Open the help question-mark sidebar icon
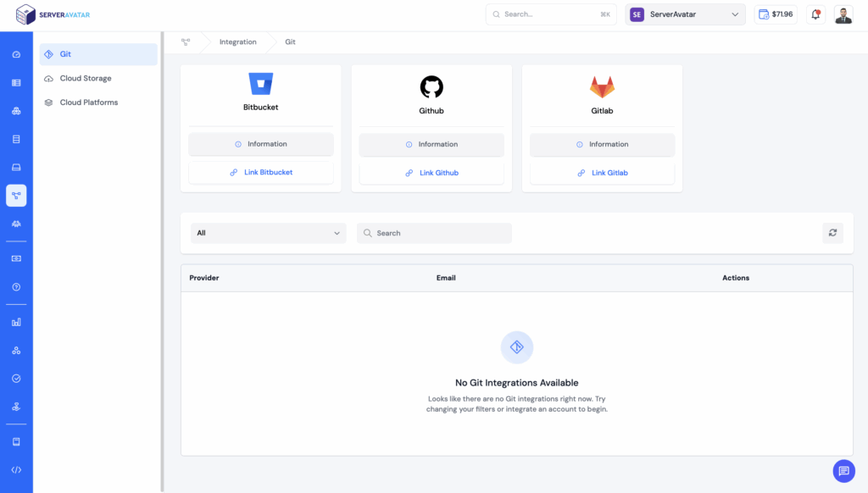Viewport: 868px width, 493px height. click(16, 286)
